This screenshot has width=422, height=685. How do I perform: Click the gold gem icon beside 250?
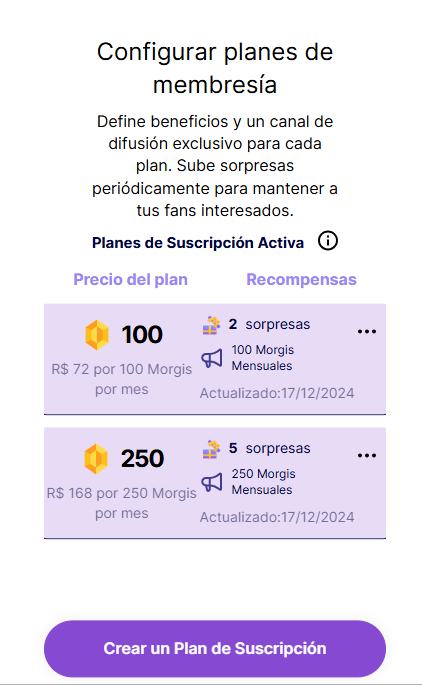(x=96, y=459)
